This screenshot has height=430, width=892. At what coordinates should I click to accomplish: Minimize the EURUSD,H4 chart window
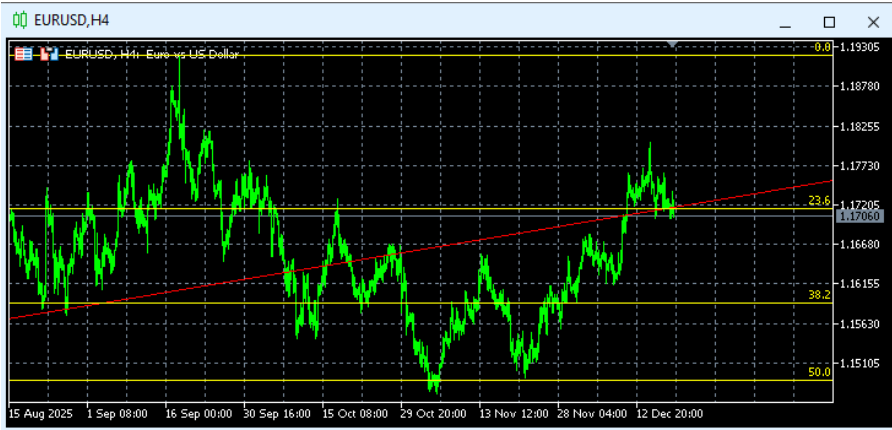786,21
